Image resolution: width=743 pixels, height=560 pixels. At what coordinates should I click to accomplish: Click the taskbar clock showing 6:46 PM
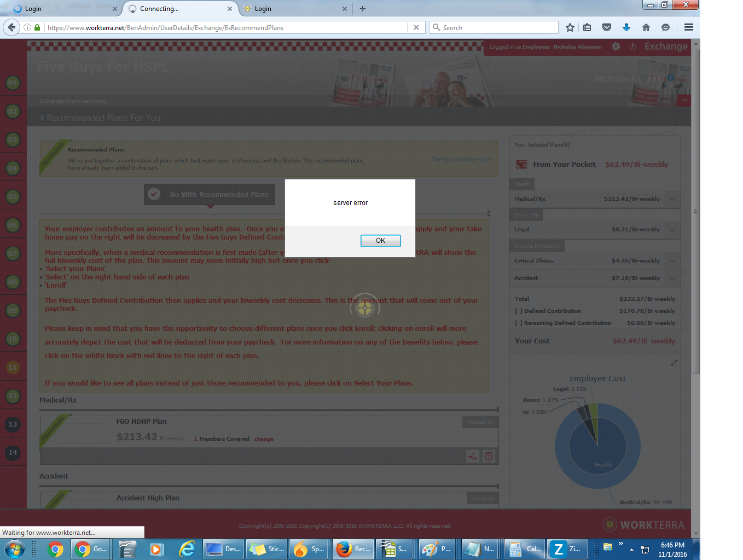click(672, 550)
